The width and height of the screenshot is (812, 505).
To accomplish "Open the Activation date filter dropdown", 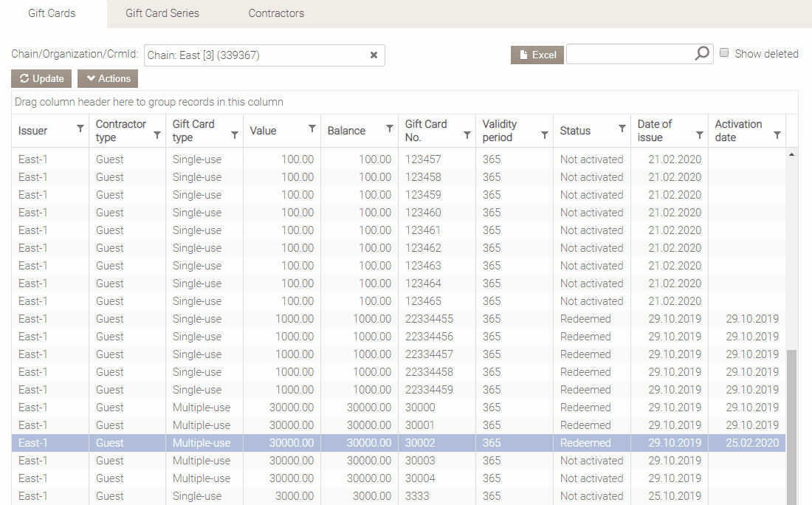I will 777,135.
